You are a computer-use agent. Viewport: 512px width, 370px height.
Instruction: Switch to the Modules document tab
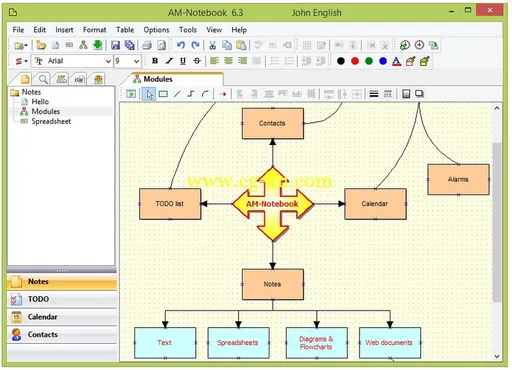(x=173, y=79)
